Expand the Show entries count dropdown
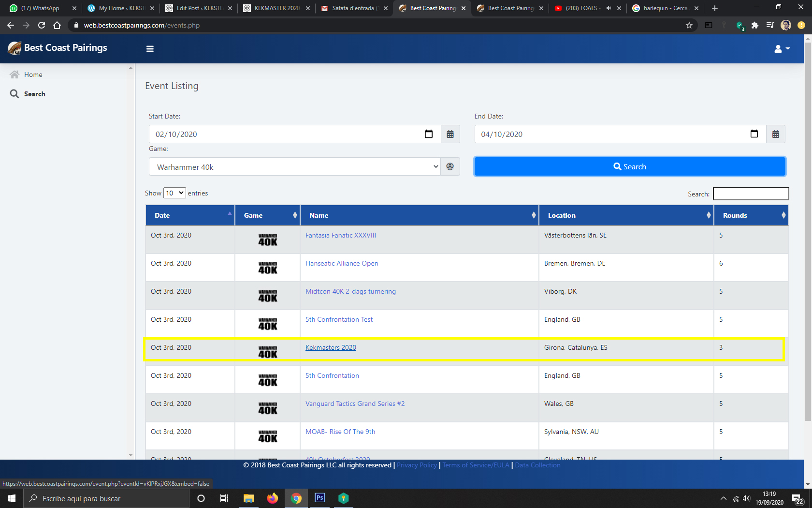 click(x=174, y=193)
